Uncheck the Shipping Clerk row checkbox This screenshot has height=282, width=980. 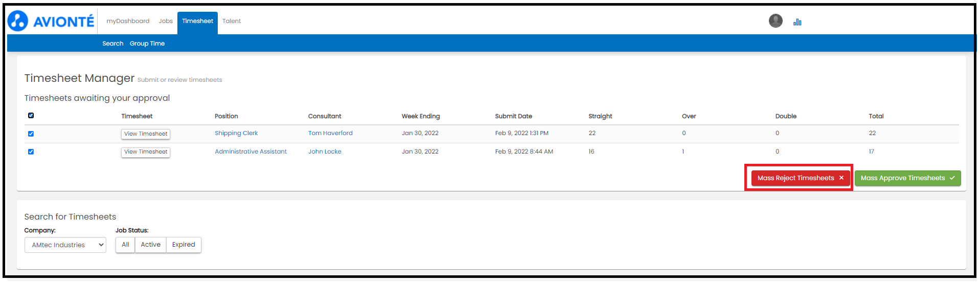coord(31,134)
